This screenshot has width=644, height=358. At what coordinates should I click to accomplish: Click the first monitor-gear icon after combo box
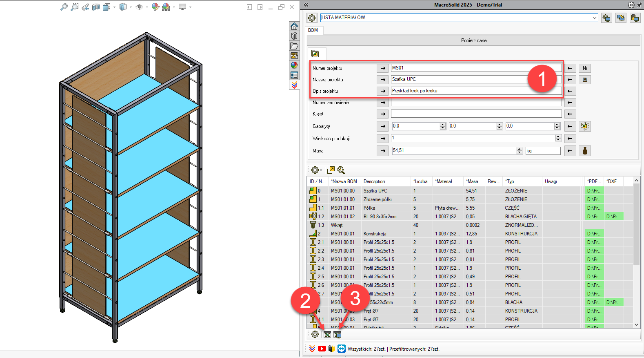click(x=606, y=18)
